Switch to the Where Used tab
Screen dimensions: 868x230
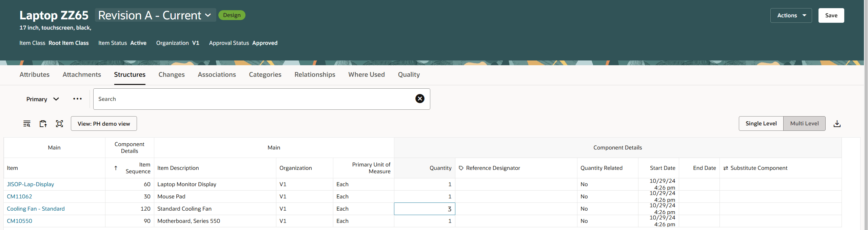tap(367, 75)
